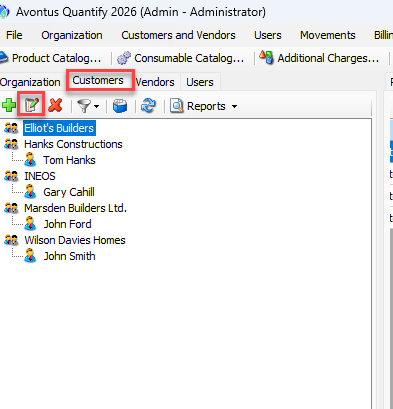
Task: Open the Organization menu
Action: click(x=72, y=35)
